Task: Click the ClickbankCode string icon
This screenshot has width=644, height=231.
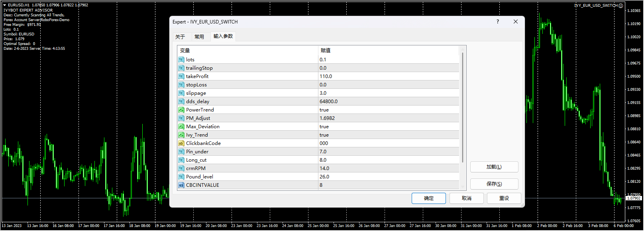Action: 181,143
